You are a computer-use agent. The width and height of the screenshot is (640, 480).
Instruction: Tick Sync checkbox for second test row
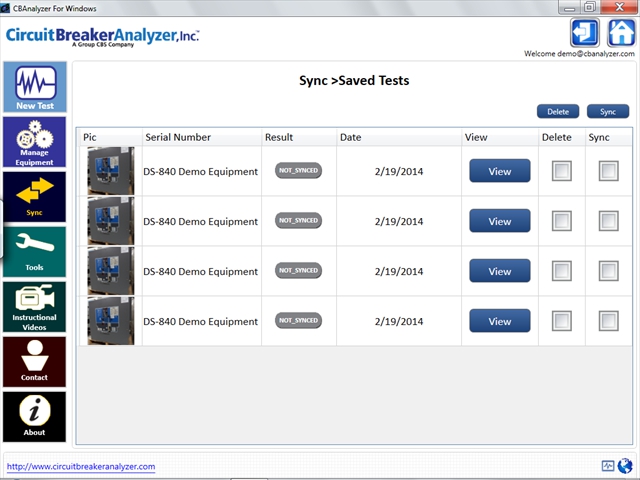(x=609, y=221)
